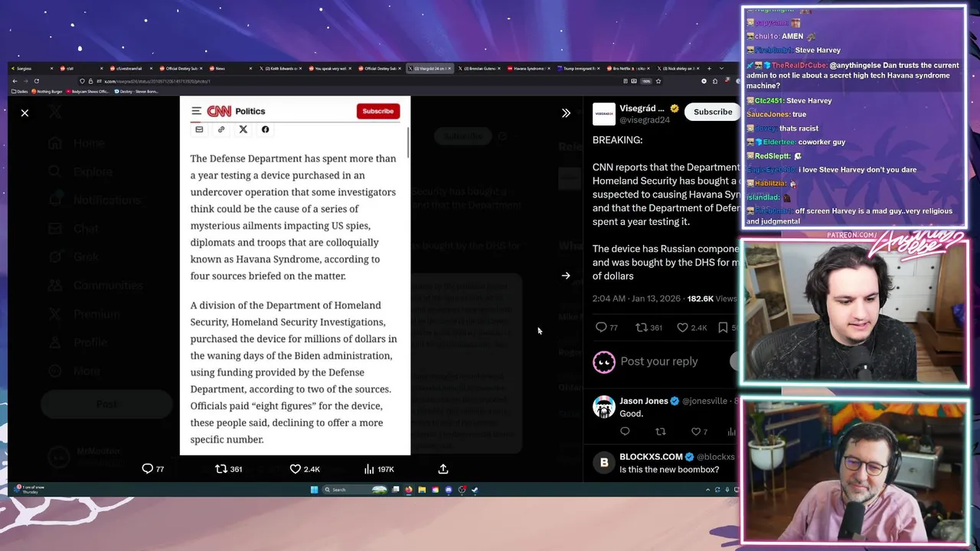Screen dimensions: 980x551
Task: Close the photo viewer with the X icon
Action: pos(24,113)
